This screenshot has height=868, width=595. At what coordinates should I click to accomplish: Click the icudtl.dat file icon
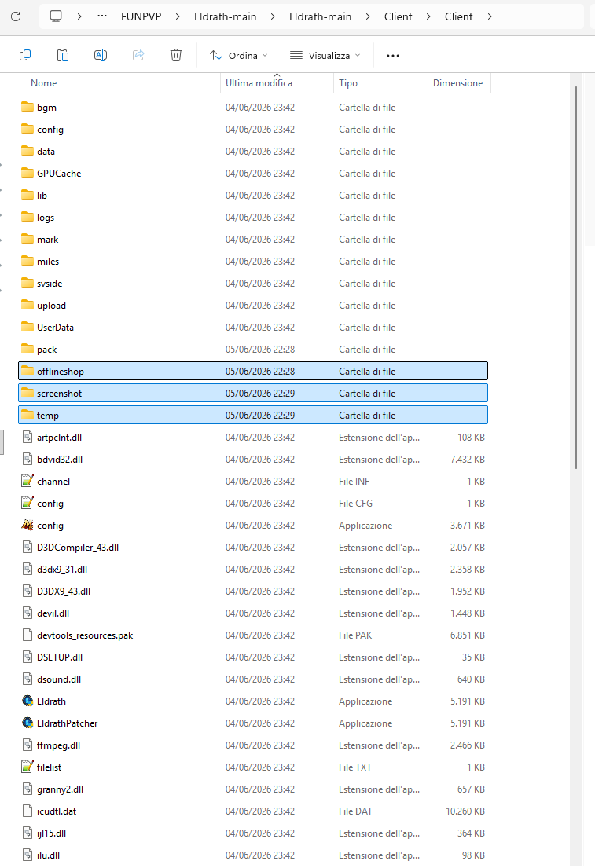tap(28, 811)
